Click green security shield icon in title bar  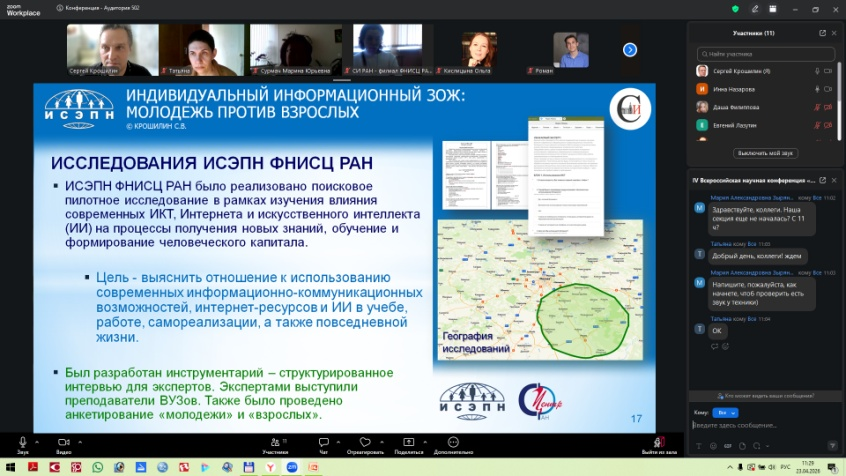(735, 9)
